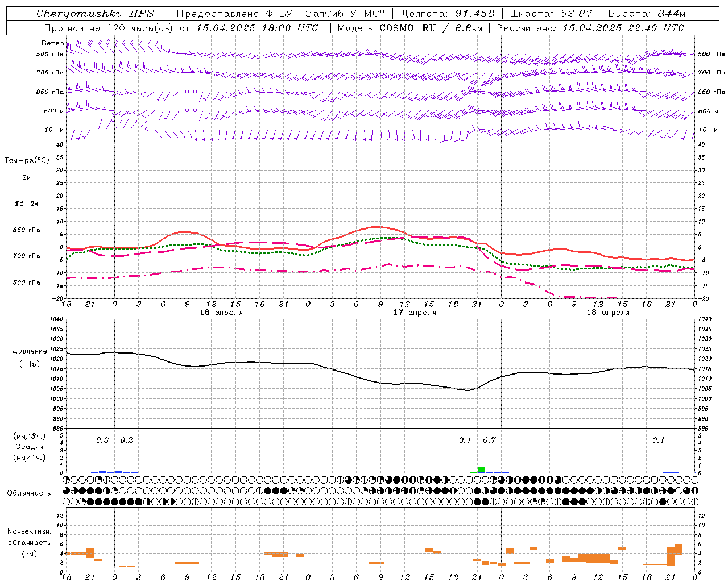Select the Td 2м dew point legend entry
The width and height of the screenshot is (728, 582).
(x=26, y=203)
